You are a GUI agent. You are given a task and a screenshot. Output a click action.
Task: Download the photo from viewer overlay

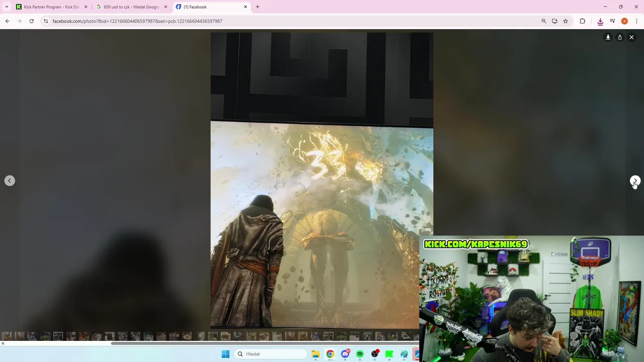[608, 37]
